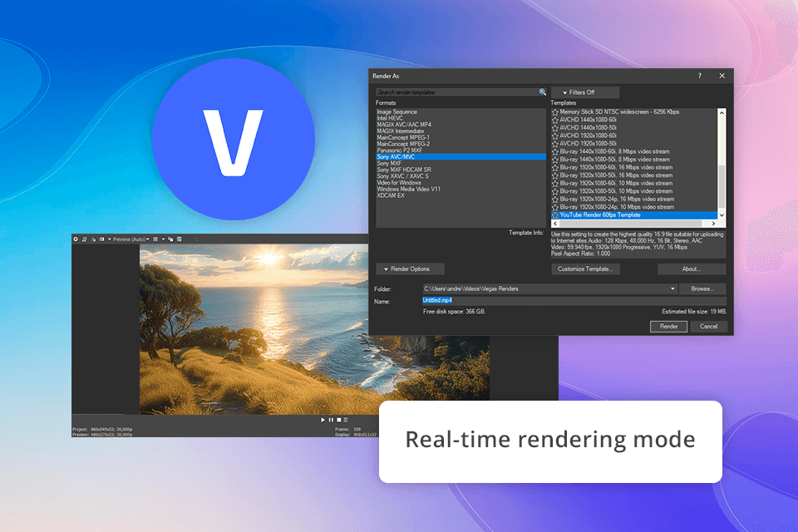
Task: Star the Memory Stick SD NTSC widescreen template
Action: (555, 112)
